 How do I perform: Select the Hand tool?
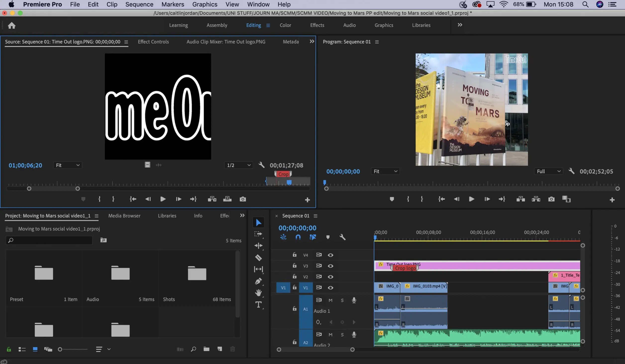258,293
